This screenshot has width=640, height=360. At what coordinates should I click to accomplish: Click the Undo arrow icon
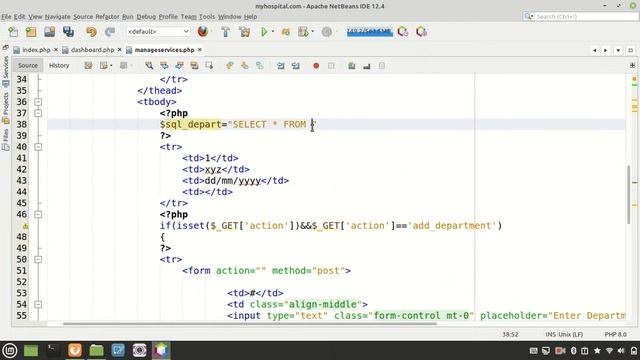[x=91, y=32]
